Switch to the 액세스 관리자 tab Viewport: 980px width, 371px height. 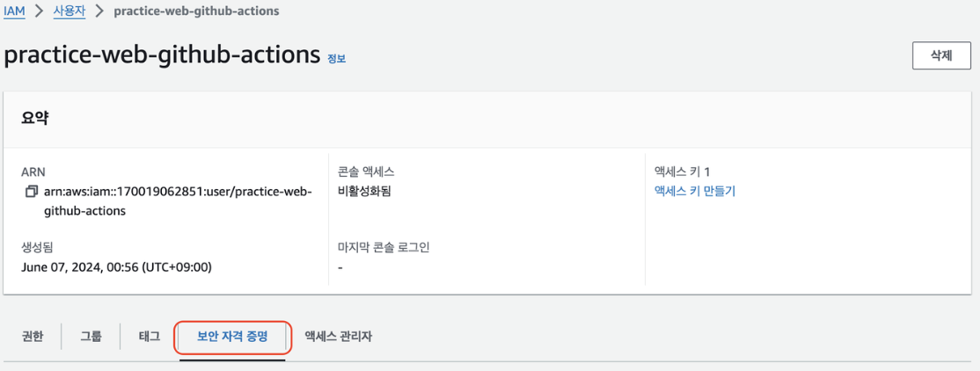pyautogui.click(x=338, y=337)
